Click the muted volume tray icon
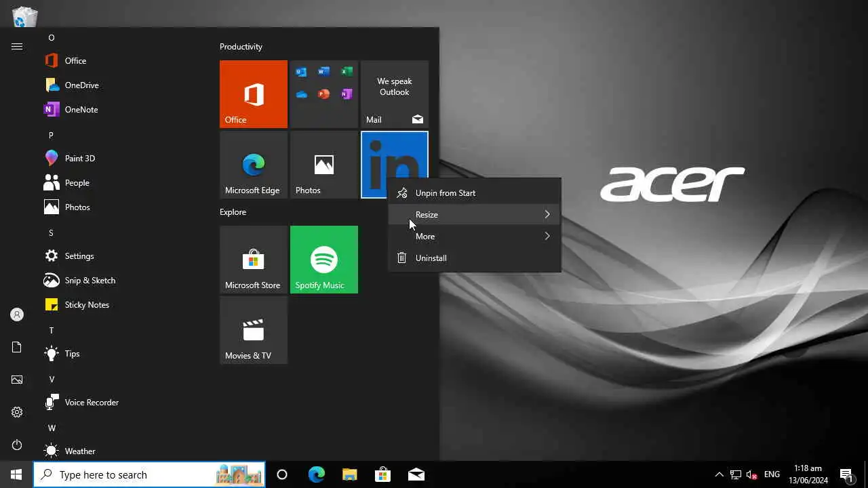This screenshot has width=868, height=488. [x=752, y=474]
